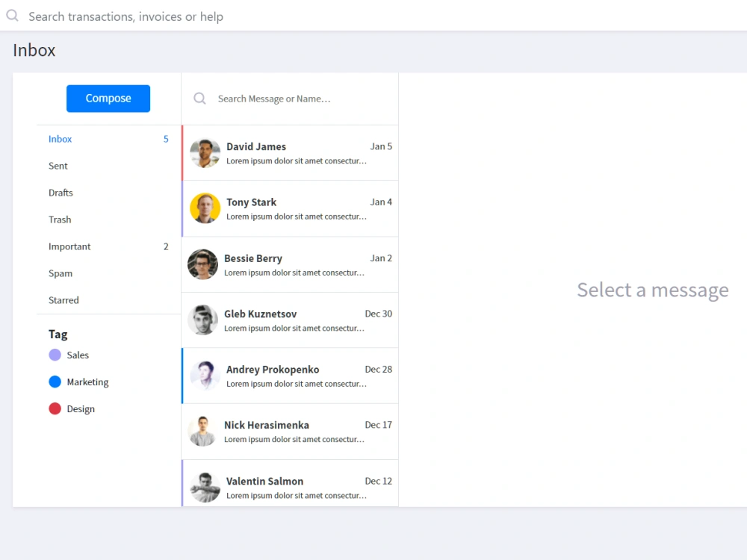The image size is (747, 560).
Task: Click the Compose button
Action: coord(108,99)
